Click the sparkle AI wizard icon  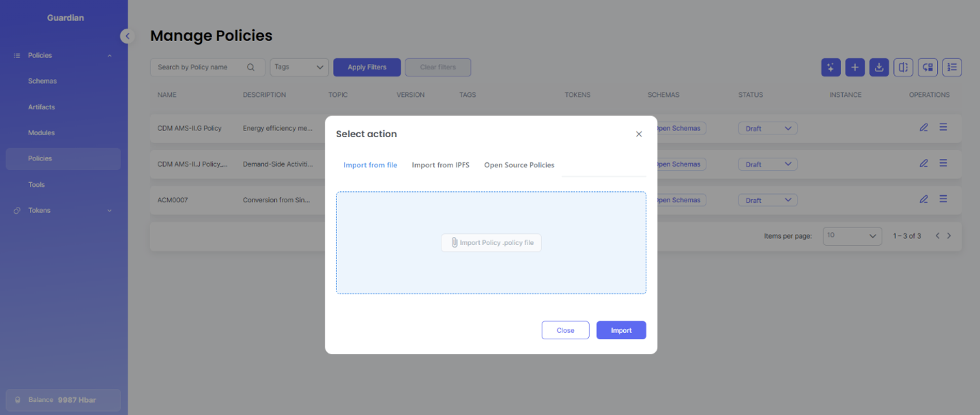(831, 67)
